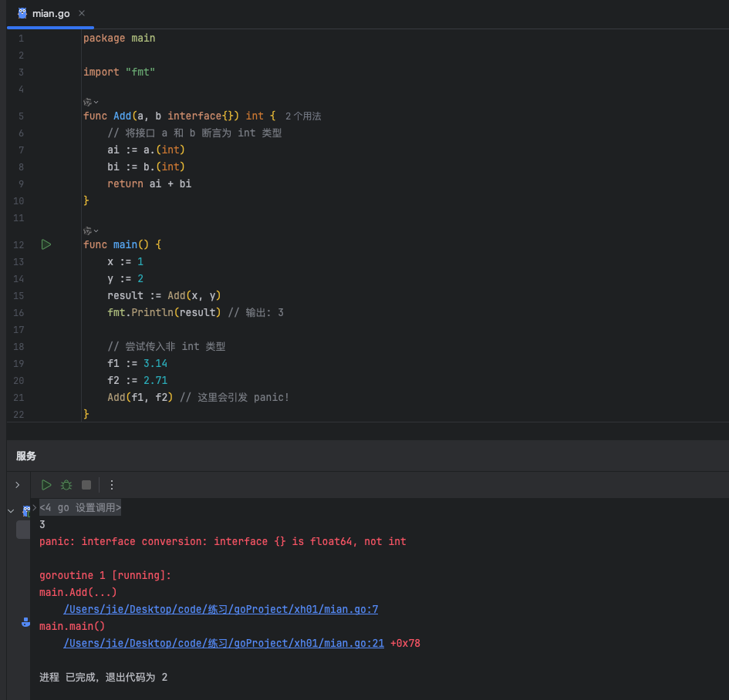
Task: Place cursor on 'bi := b.(int)' line
Action: (x=146, y=167)
